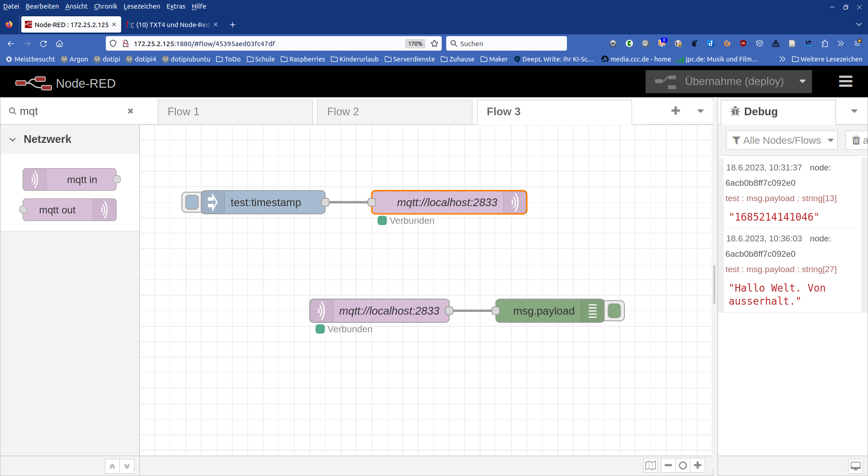Switch to Flow 3 tab
This screenshot has width=868, height=476.
tap(554, 112)
